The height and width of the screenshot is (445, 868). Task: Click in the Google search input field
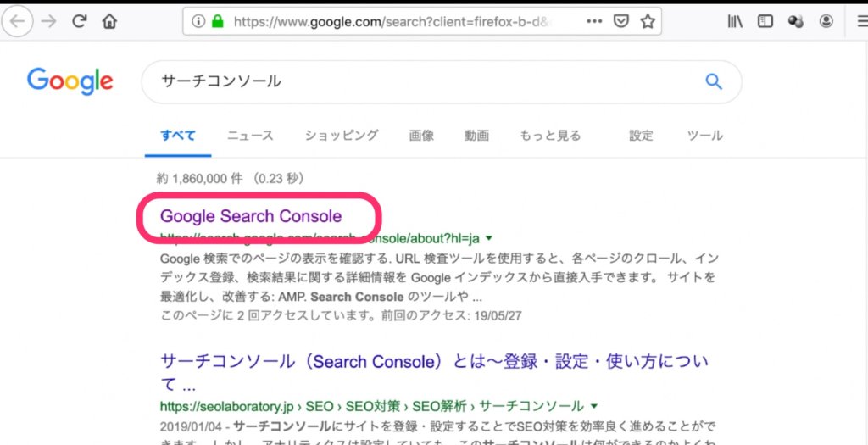pos(415,82)
